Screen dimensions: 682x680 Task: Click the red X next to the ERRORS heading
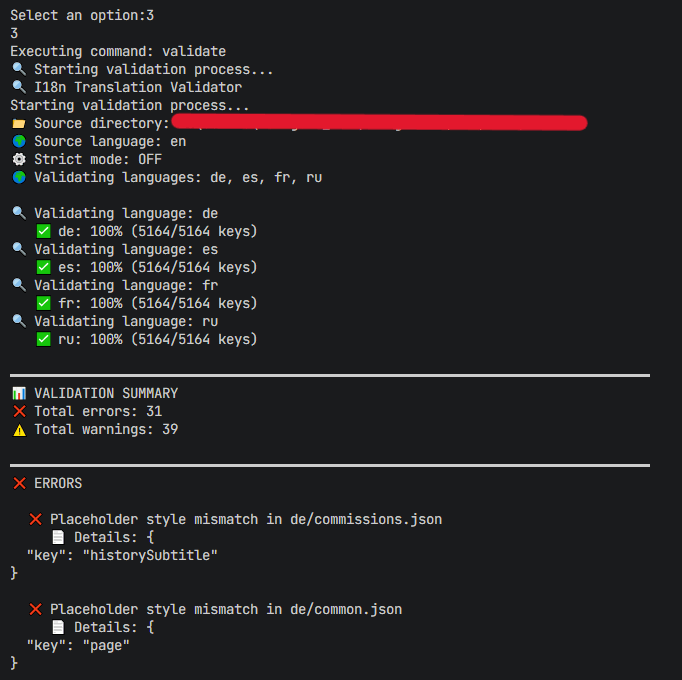pos(19,483)
